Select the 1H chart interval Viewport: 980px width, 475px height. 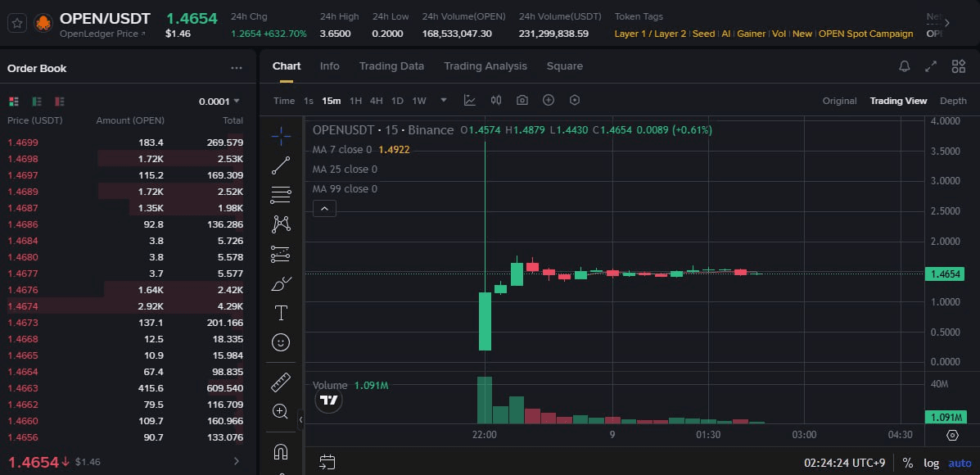pos(355,101)
